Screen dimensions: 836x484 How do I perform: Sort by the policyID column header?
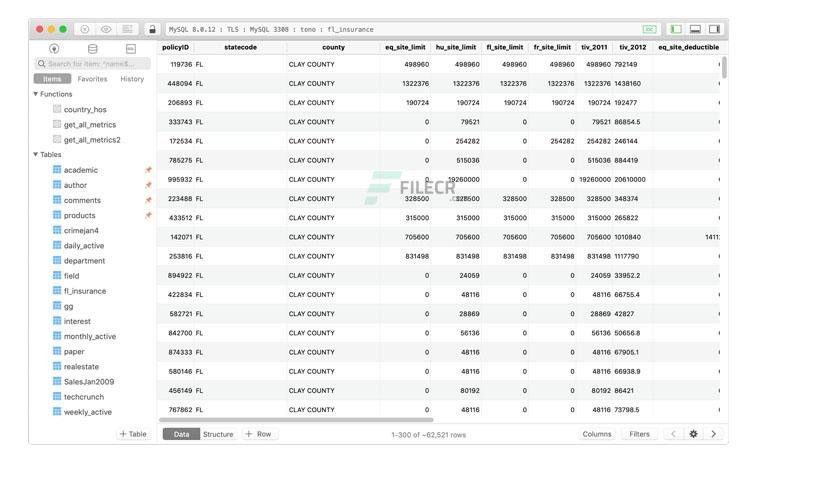click(175, 47)
